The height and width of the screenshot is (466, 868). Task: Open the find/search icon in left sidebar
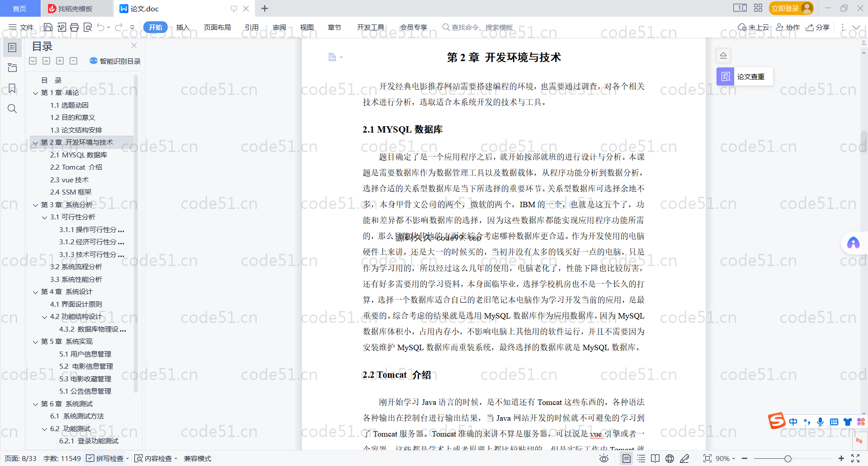click(12, 109)
